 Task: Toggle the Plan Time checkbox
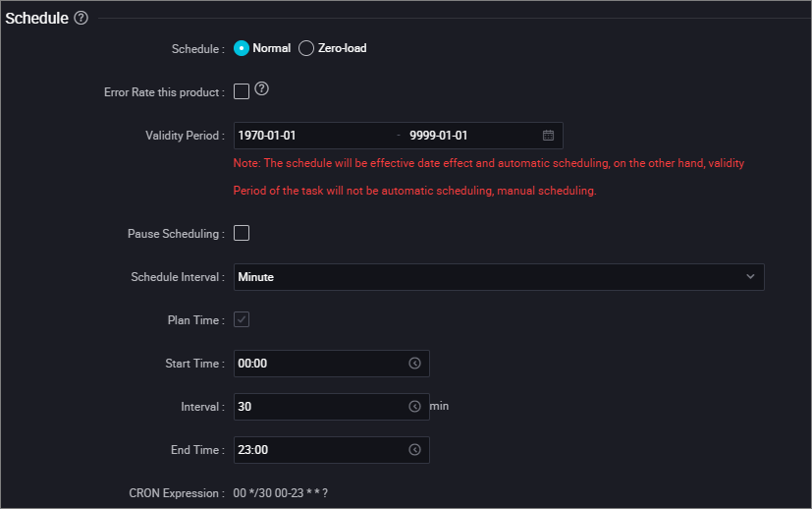pos(242,319)
